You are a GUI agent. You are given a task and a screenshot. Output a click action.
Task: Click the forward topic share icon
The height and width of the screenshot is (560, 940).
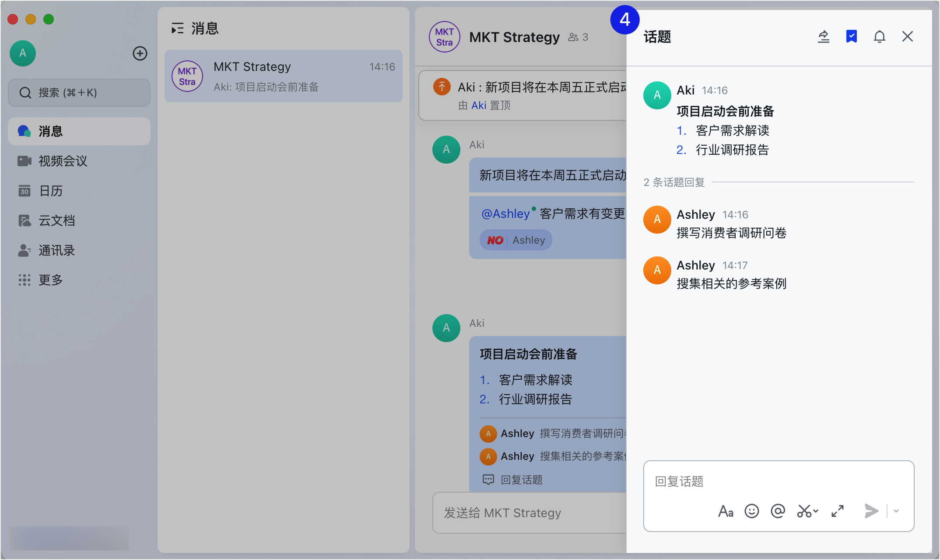[824, 36]
